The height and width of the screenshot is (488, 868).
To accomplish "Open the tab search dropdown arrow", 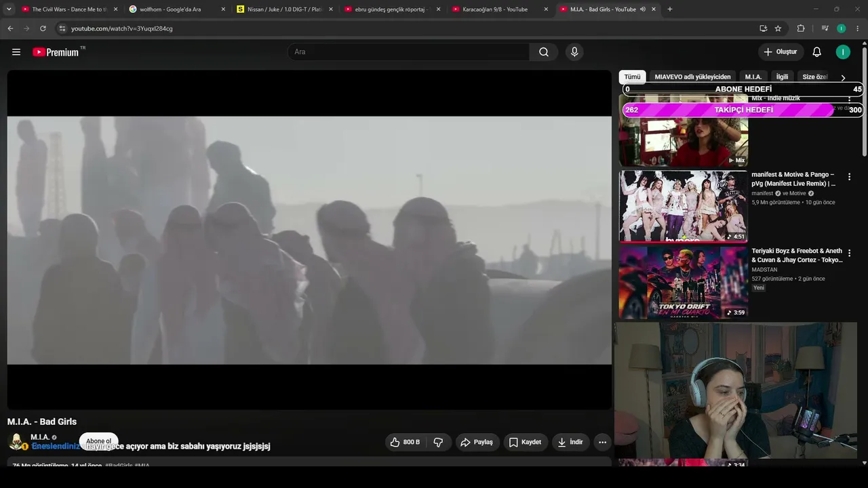I will (9, 9).
